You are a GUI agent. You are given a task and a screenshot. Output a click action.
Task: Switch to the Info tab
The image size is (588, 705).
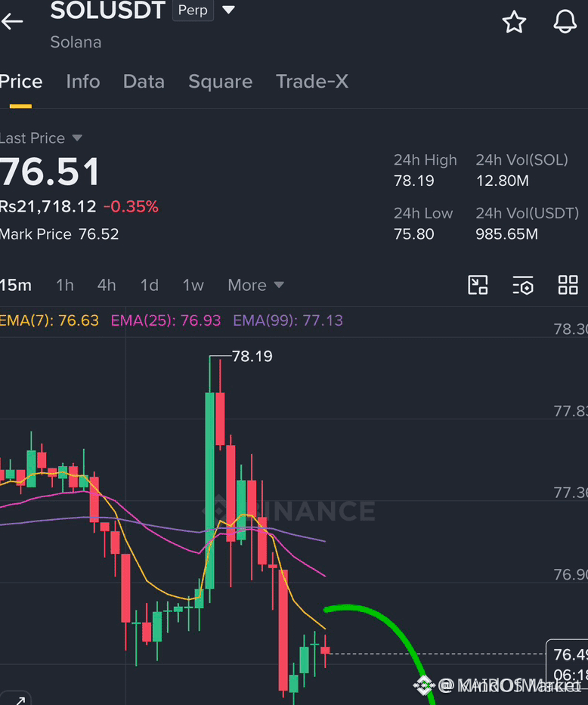click(x=82, y=82)
